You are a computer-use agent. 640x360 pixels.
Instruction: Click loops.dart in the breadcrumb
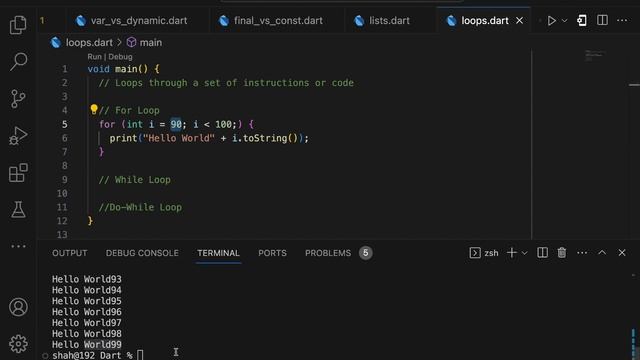click(89, 42)
